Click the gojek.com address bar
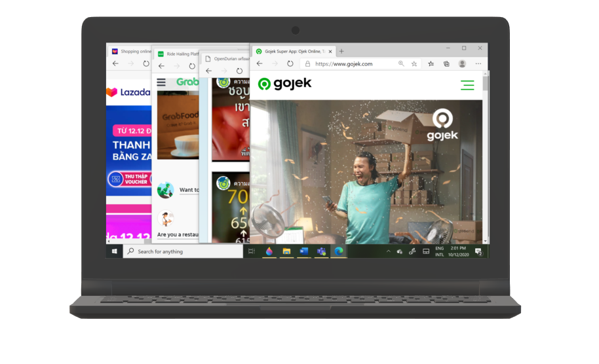Viewport: 599px width, 364px height. point(347,64)
